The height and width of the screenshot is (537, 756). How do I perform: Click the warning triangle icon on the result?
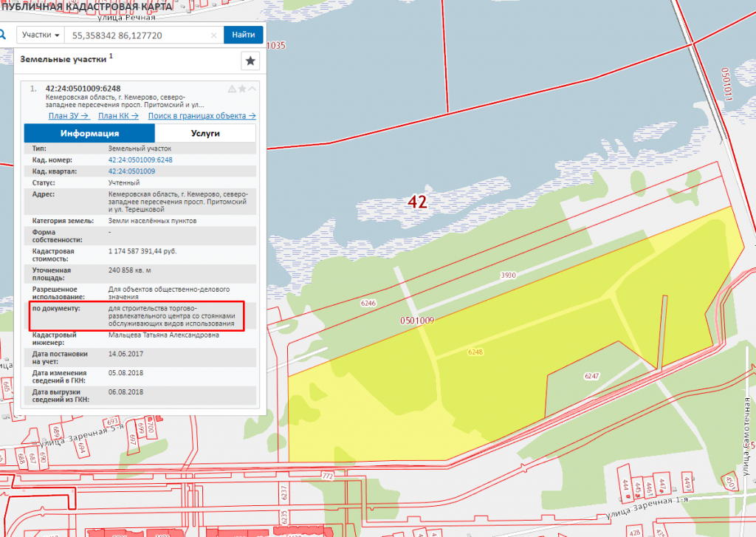click(232, 89)
